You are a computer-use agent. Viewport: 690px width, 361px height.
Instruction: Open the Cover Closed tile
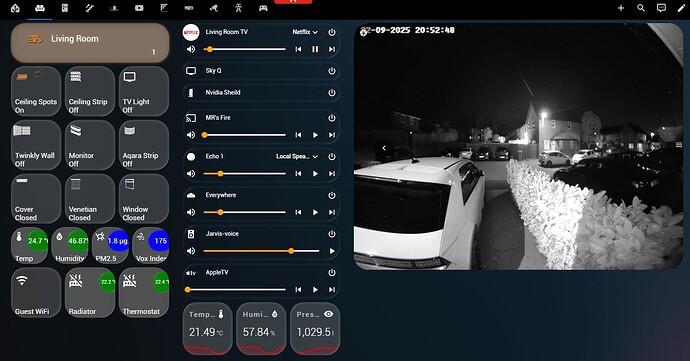point(36,199)
